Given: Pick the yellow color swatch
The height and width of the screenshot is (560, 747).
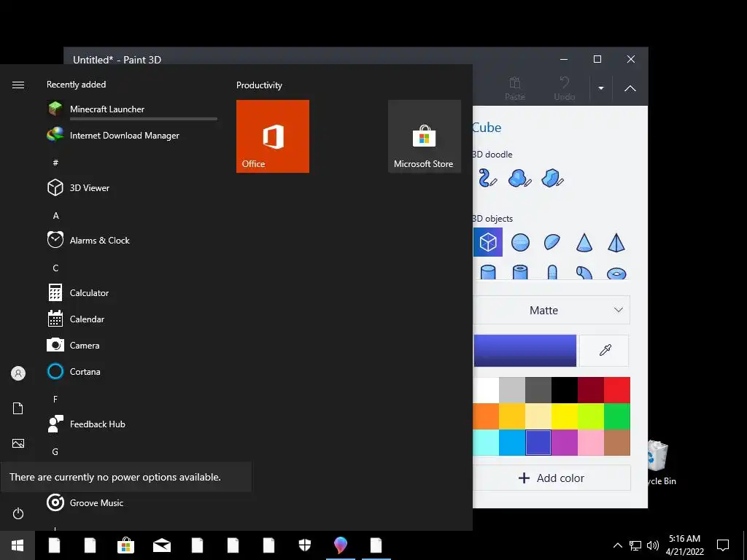Looking at the screenshot, I should pyautogui.click(x=565, y=416).
